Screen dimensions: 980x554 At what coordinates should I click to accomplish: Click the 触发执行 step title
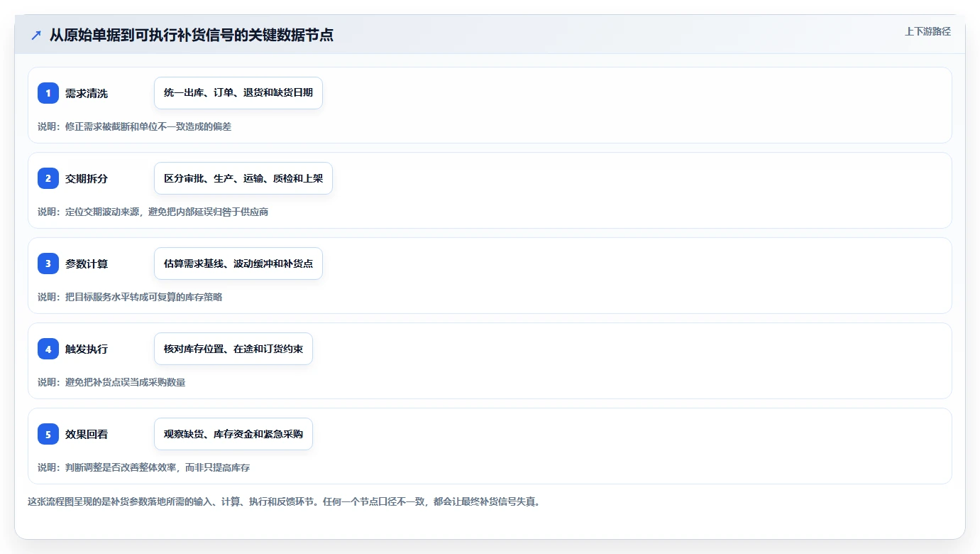87,349
